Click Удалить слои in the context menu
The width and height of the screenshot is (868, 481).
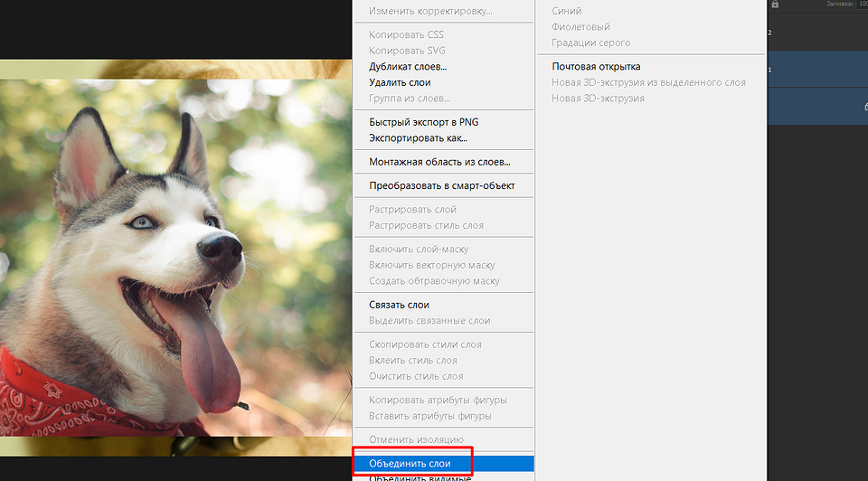pos(400,82)
